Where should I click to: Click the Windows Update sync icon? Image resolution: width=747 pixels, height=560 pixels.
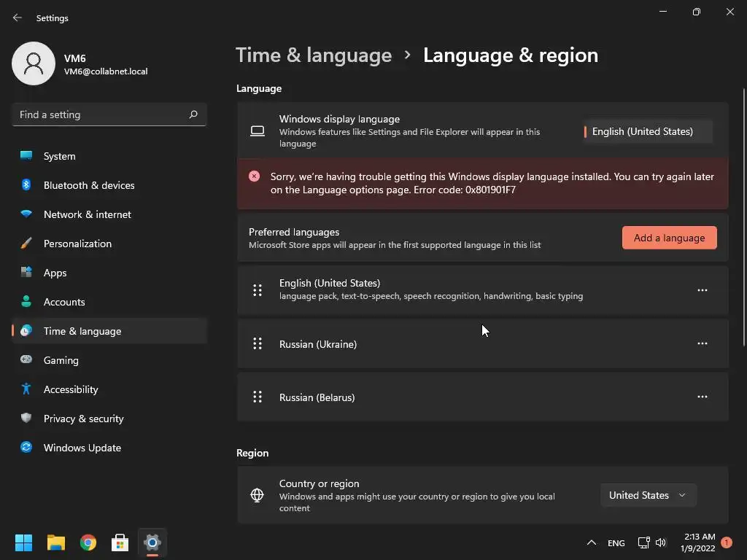coord(26,447)
